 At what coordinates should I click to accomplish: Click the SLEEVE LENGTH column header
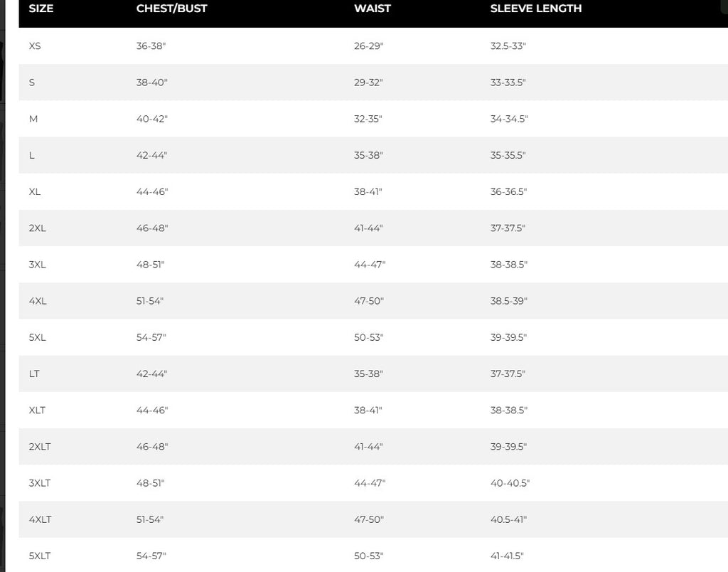[536, 9]
